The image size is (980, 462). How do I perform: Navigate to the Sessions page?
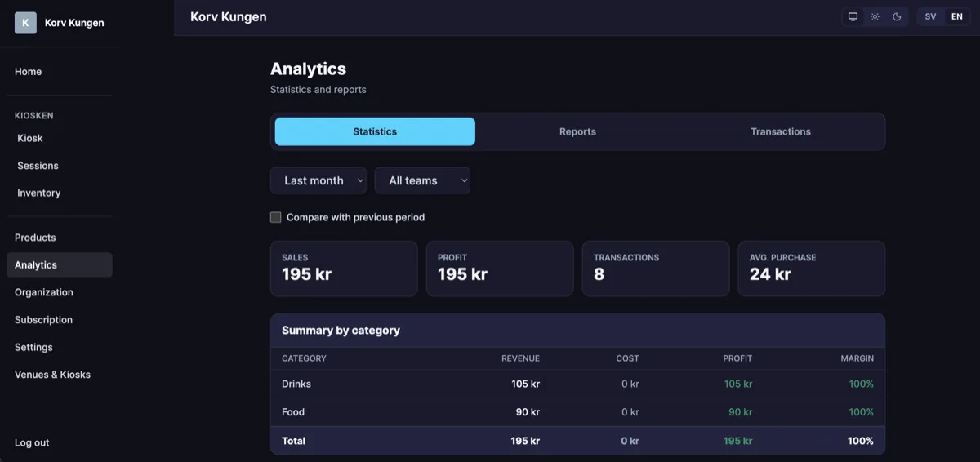tap(38, 166)
